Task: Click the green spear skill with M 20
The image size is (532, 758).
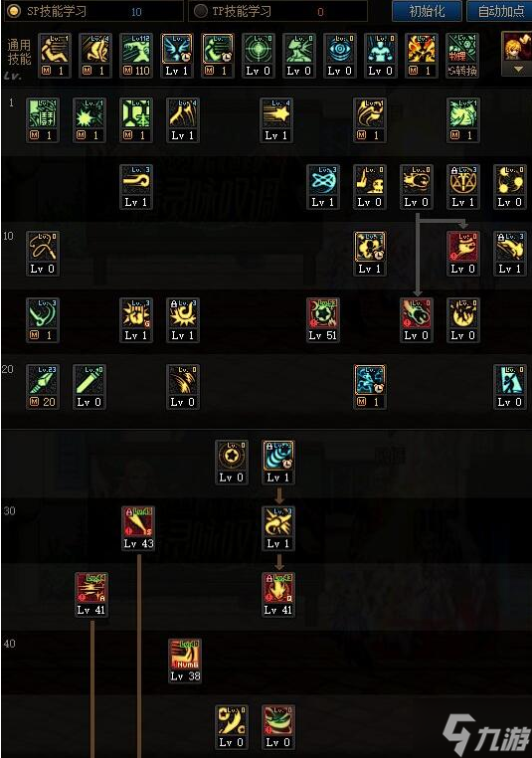Action: (x=43, y=387)
